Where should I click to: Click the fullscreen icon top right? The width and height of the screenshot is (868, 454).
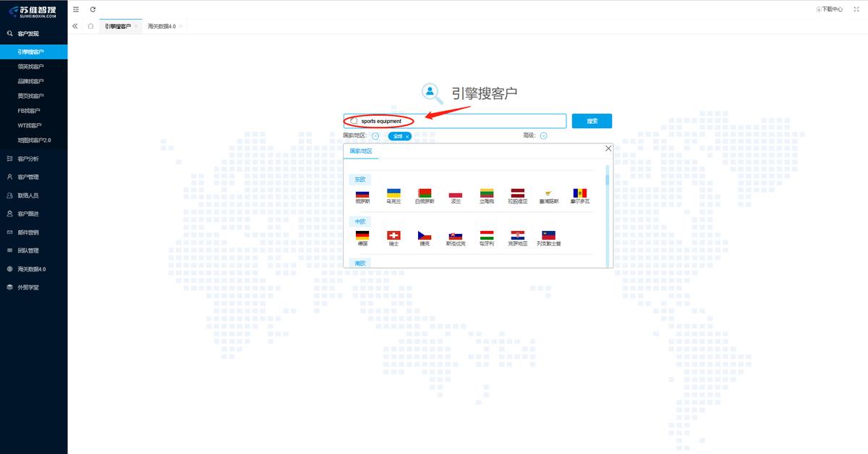856,8
